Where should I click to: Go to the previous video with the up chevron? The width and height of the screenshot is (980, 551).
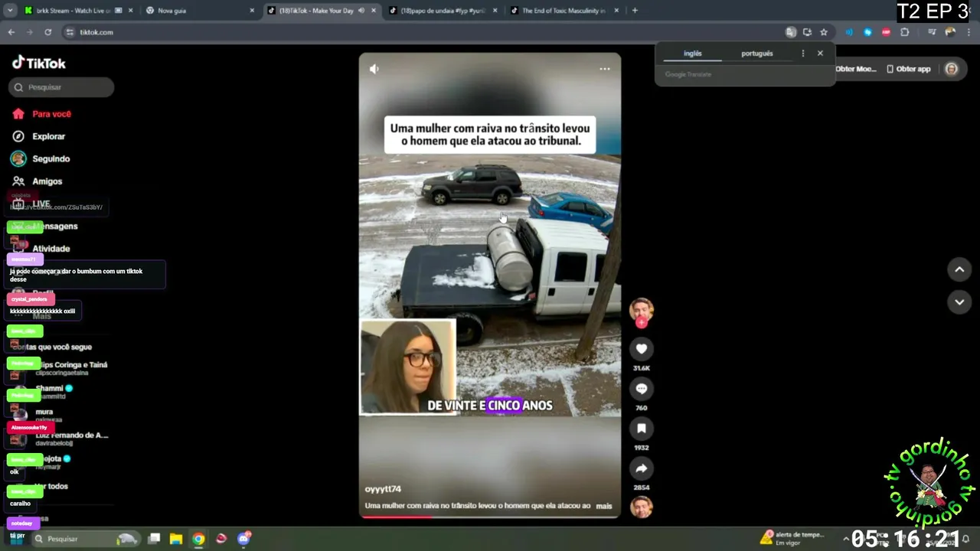tap(959, 269)
